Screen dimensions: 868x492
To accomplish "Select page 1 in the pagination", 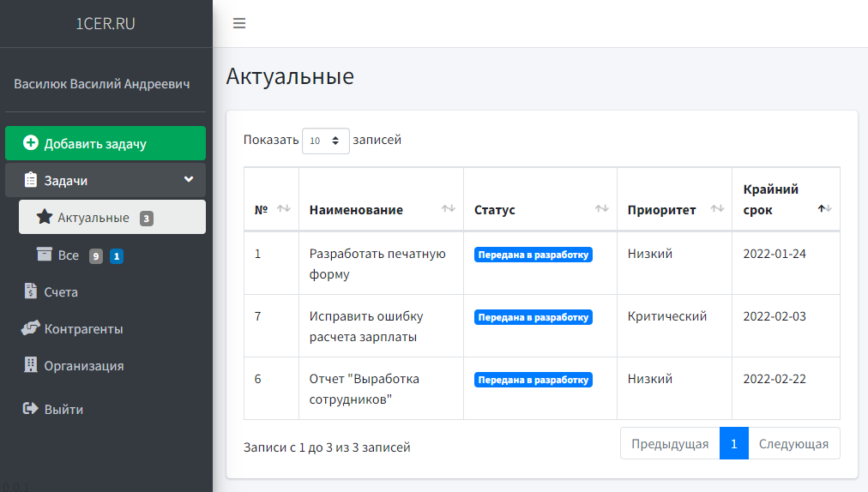I will 733,443.
